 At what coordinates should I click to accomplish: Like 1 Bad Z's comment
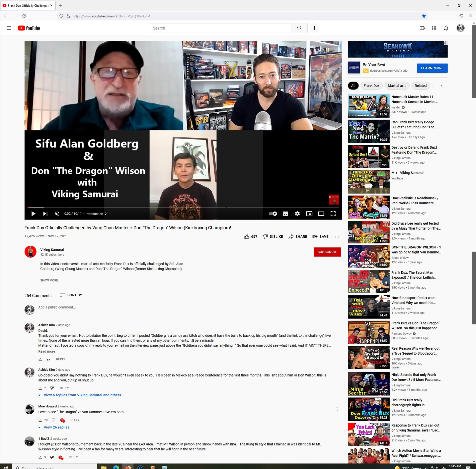pyautogui.click(x=40, y=457)
